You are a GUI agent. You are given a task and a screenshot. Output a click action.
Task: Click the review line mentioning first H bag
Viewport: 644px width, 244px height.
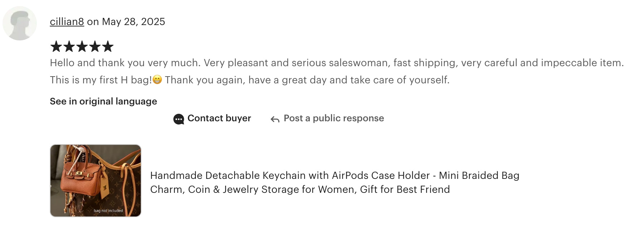pyautogui.click(x=250, y=80)
